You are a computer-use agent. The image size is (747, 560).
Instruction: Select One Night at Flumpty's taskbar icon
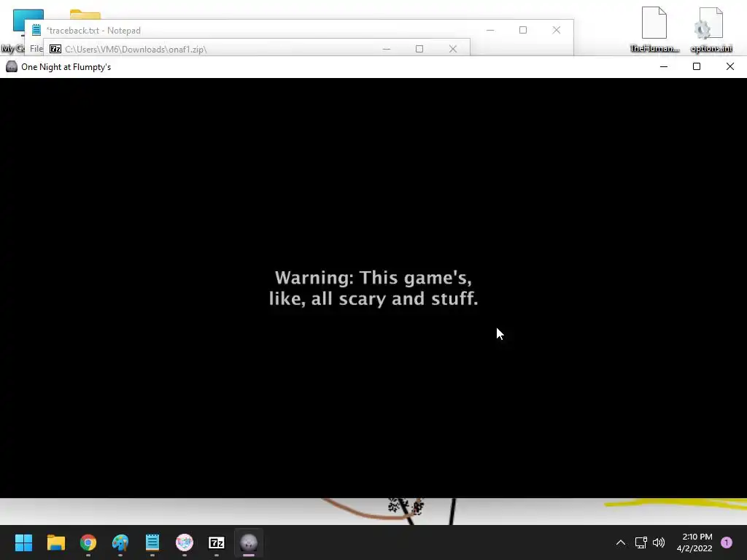[249, 542]
